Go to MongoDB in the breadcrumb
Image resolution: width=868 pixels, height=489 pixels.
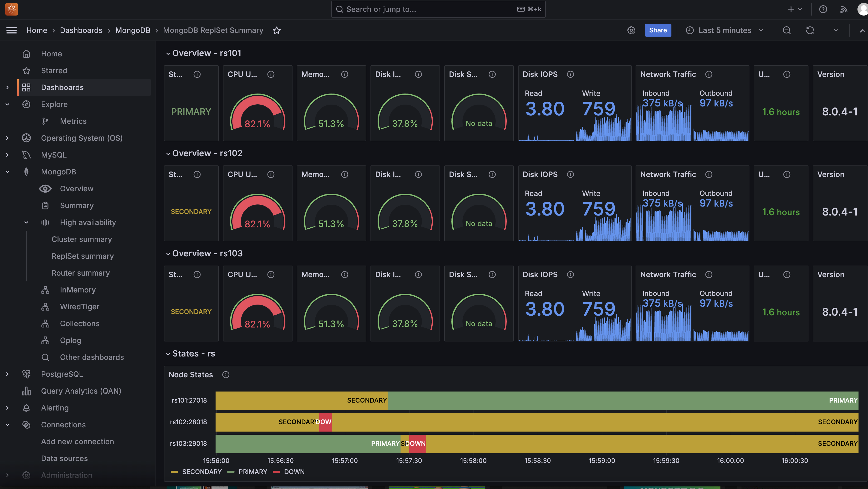pyautogui.click(x=133, y=30)
